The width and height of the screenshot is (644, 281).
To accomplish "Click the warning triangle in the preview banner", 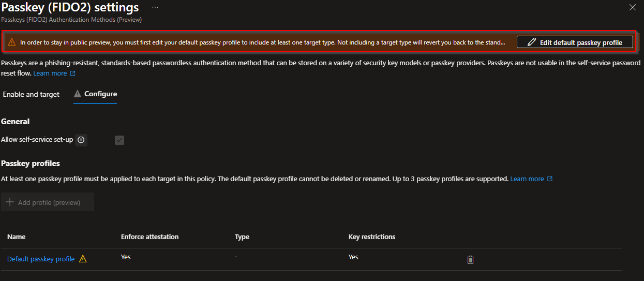I will [12, 42].
